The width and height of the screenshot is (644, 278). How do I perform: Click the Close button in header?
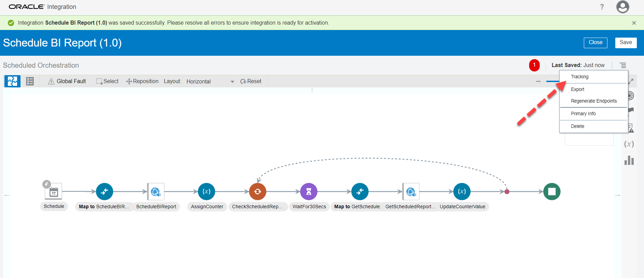[595, 43]
